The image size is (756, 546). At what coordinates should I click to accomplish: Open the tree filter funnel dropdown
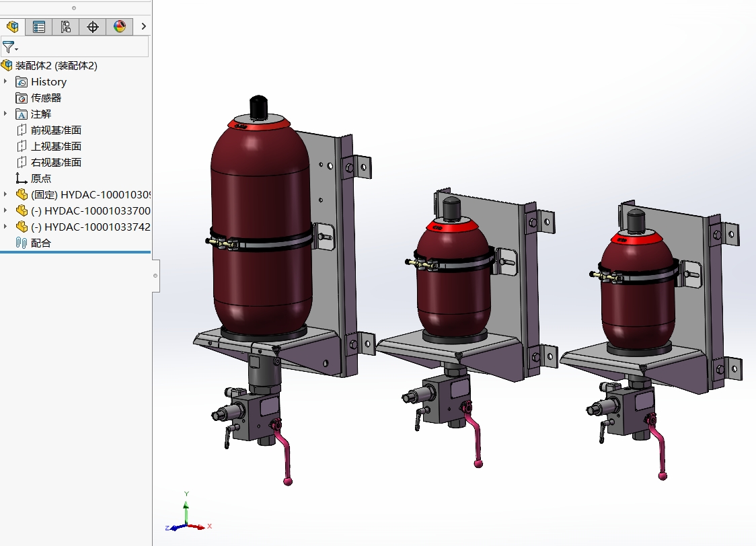(10, 47)
